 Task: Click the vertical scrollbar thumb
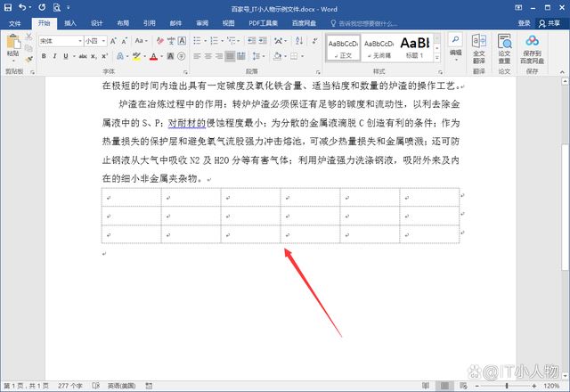[x=565, y=208]
